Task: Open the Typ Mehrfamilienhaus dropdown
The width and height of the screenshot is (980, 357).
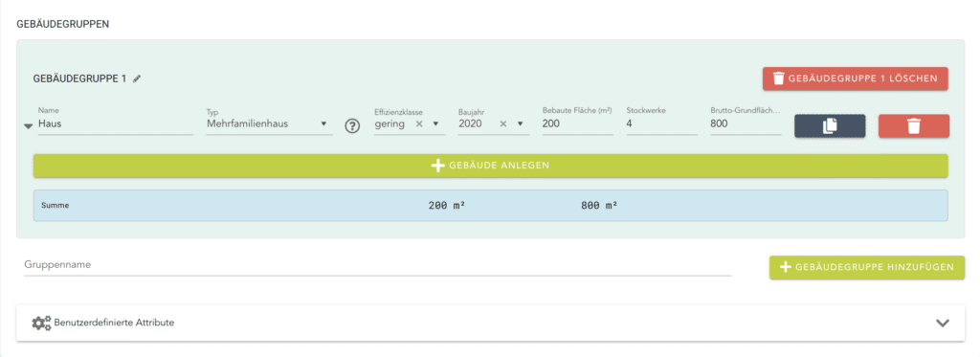Action: pyautogui.click(x=269, y=123)
